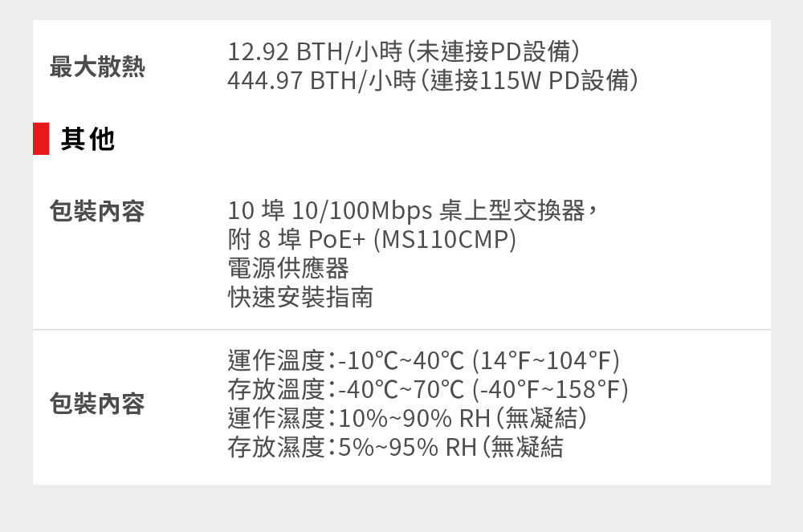The width and height of the screenshot is (803, 532).
Task: Click the 其他 section heading
Action: (88, 140)
